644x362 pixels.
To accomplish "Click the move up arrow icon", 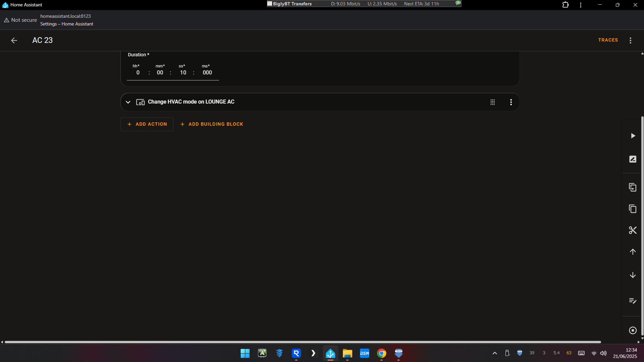I will click(x=633, y=252).
